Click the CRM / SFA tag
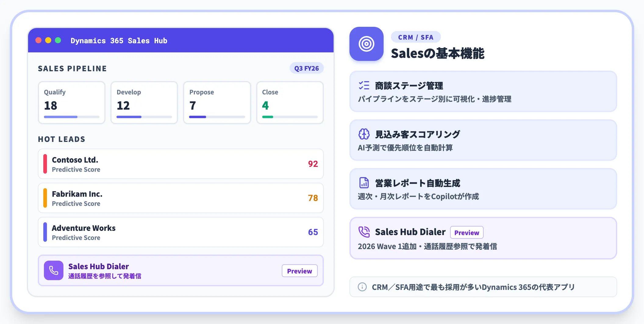 pos(416,37)
